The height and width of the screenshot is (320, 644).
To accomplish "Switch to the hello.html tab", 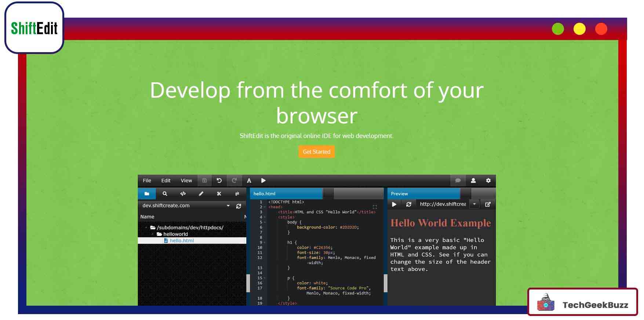I will [x=265, y=194].
